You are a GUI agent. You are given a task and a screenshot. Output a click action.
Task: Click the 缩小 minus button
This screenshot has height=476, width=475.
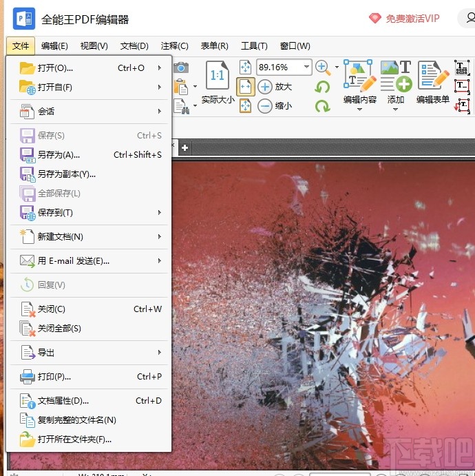pos(275,106)
